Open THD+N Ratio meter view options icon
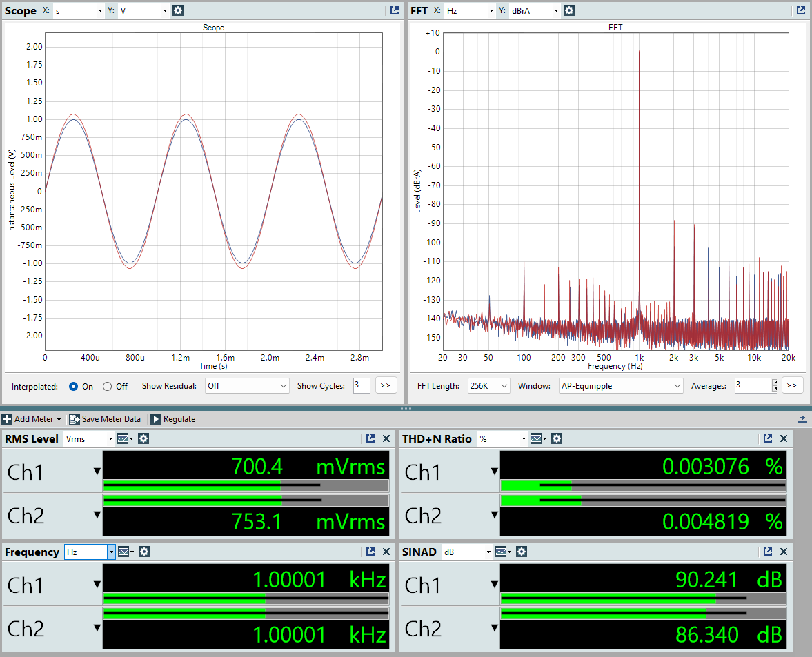812x657 pixels. 537,438
